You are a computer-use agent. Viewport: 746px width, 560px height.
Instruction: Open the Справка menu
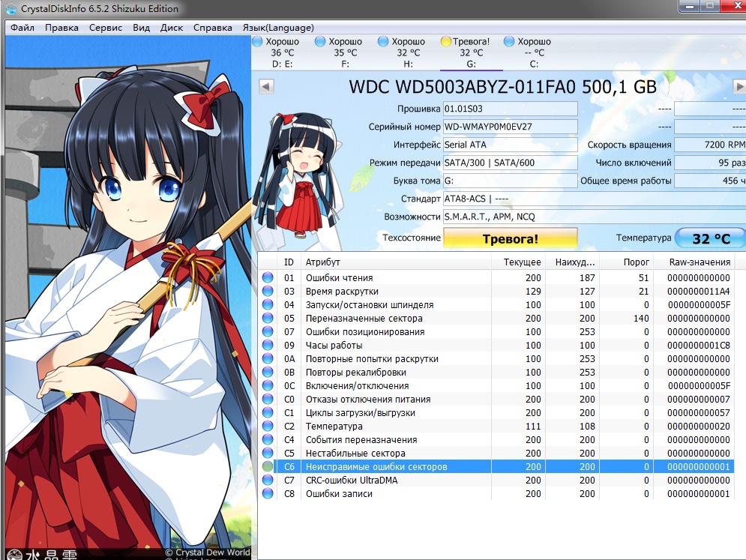[x=213, y=28]
